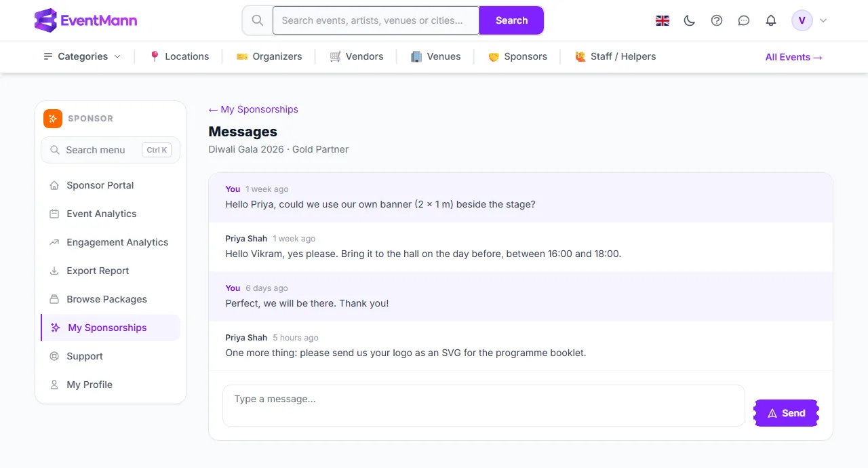Screen dimensions: 868x468
Task: Click the Locations pin icon
Action: pyautogui.click(x=155, y=56)
